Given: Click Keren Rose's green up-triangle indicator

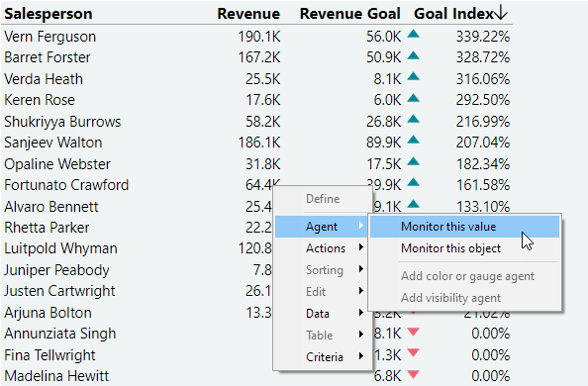Looking at the screenshot, I should coord(413,98).
